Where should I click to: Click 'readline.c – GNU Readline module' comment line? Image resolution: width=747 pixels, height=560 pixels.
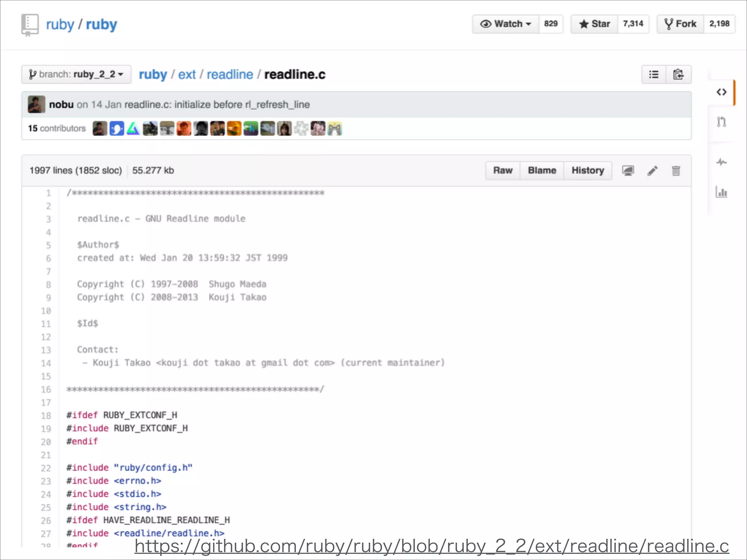click(161, 219)
